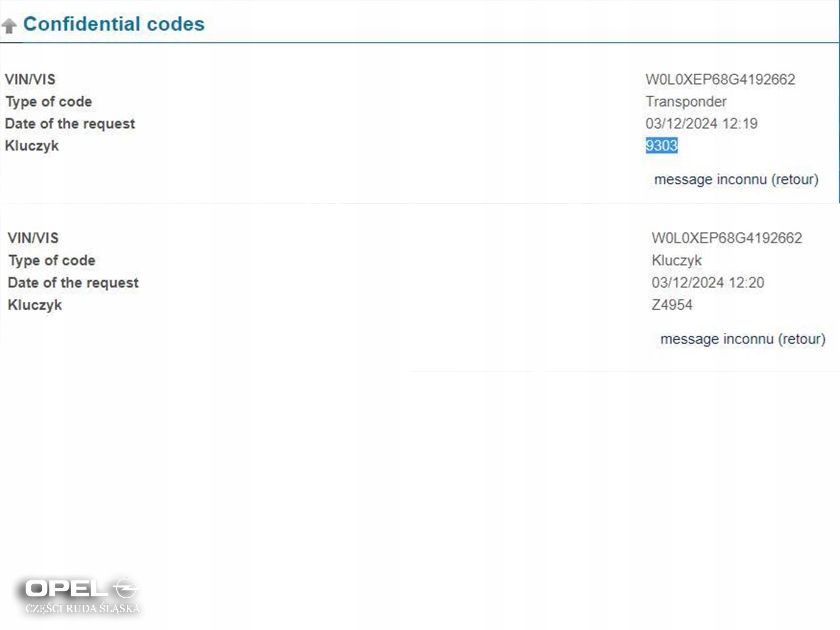Viewport: 840px width, 630px height.
Task: Click the up arrow beside Confidential codes
Action: (x=9, y=26)
